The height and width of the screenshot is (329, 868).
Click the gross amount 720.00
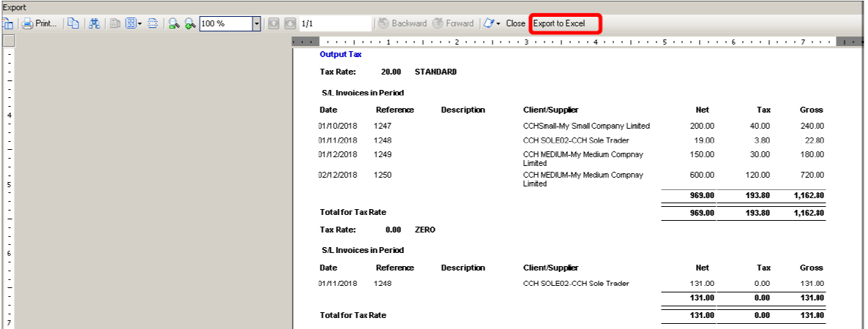pos(812,175)
